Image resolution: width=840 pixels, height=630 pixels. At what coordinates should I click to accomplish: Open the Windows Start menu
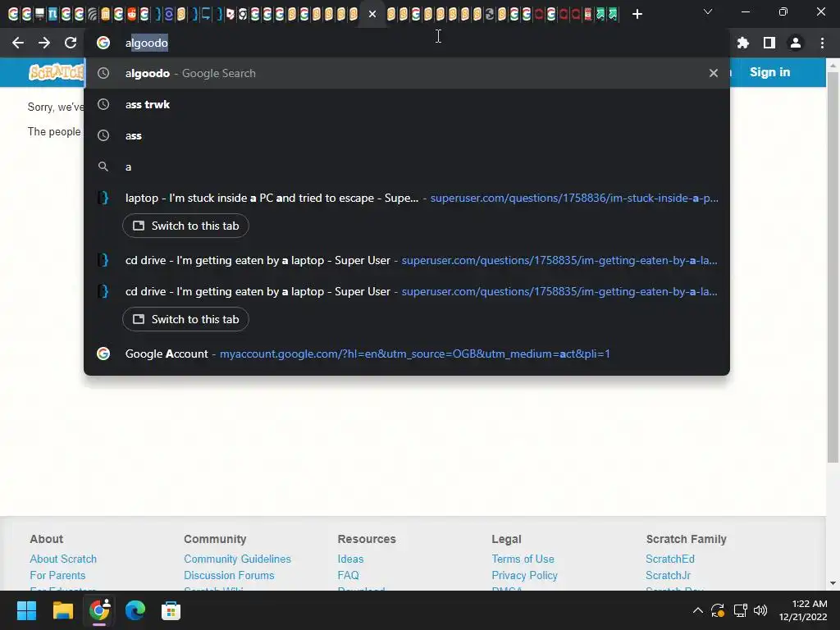coord(26,610)
